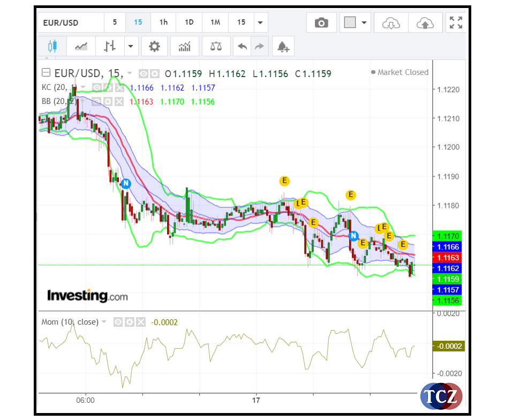Take a chart snapshot with camera icon

tap(321, 22)
